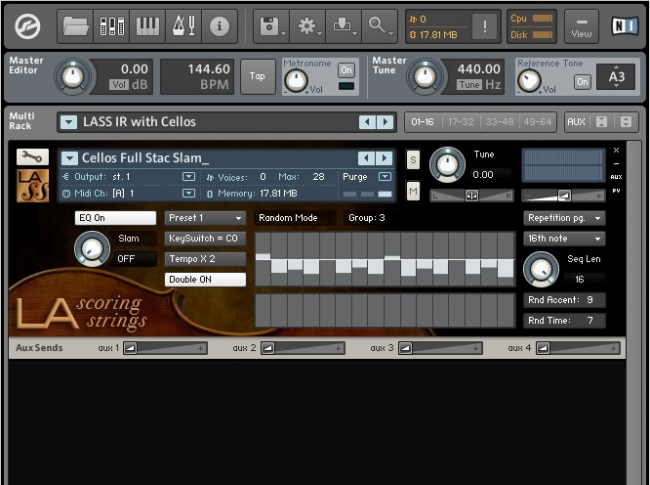Image resolution: width=650 pixels, height=485 pixels.
Task: Switch to the 17-32 rack page
Action: (460, 122)
